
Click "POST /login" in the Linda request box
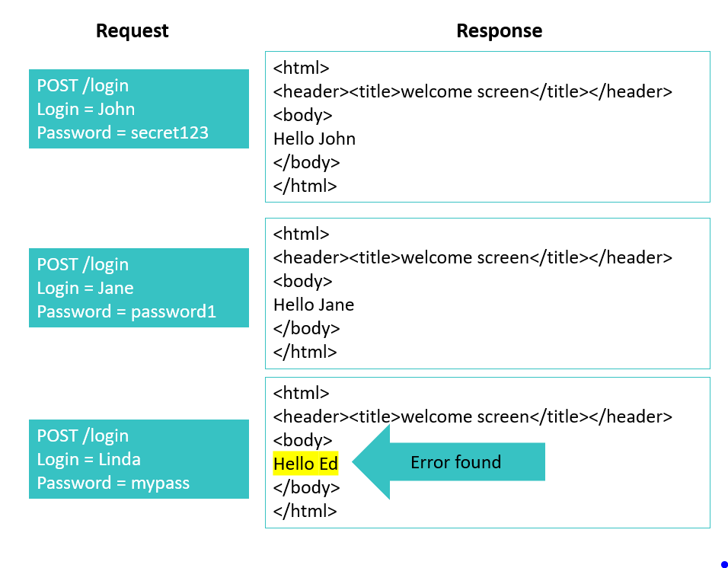click(83, 436)
